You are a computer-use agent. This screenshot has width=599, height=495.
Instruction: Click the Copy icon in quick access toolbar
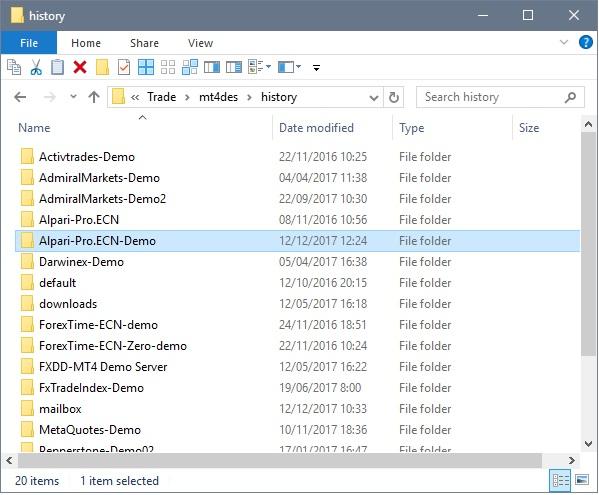[x=14, y=67]
